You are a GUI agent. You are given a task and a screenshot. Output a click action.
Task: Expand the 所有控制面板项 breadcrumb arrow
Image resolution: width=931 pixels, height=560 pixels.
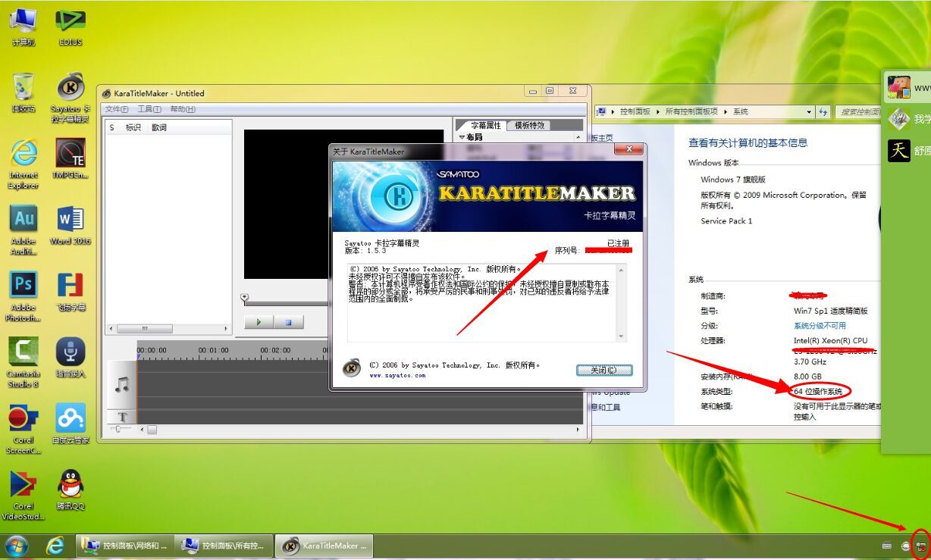[726, 111]
